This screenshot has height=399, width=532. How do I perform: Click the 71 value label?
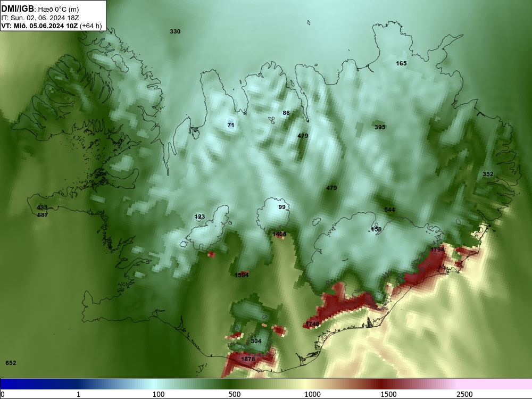(231, 125)
